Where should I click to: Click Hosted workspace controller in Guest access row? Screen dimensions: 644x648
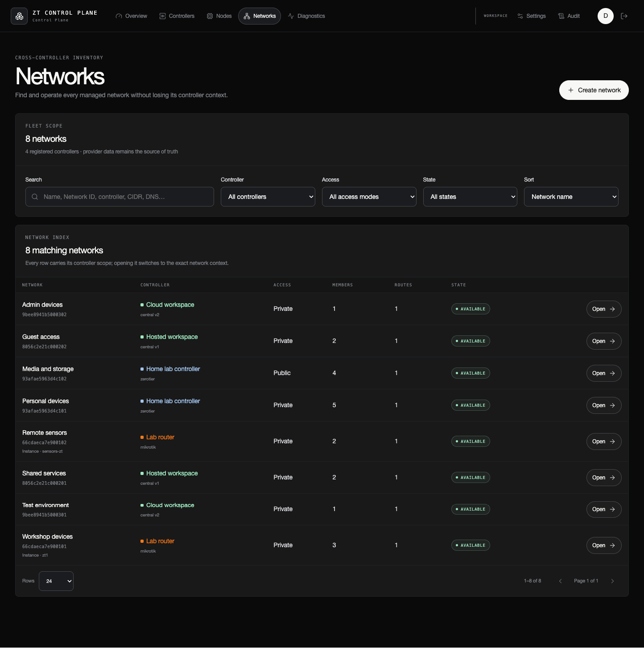point(169,337)
